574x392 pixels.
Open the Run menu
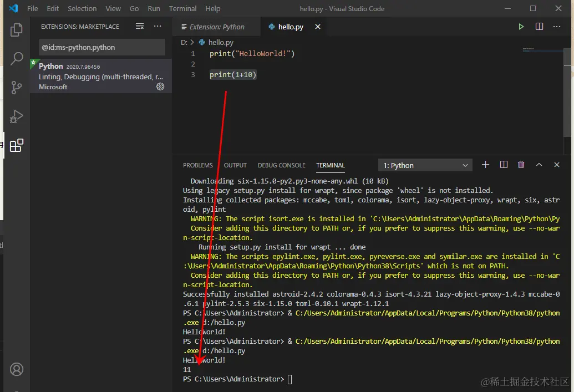coord(154,8)
